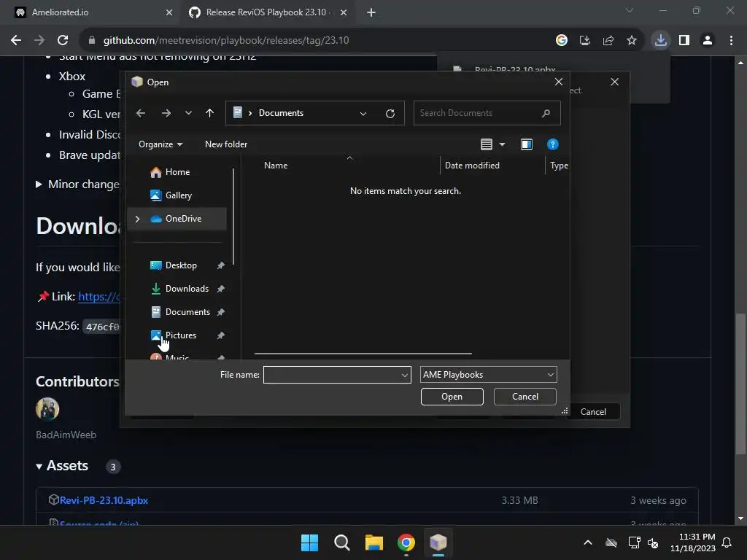Open taskbar Search
The height and width of the screenshot is (560, 747).
point(342,542)
